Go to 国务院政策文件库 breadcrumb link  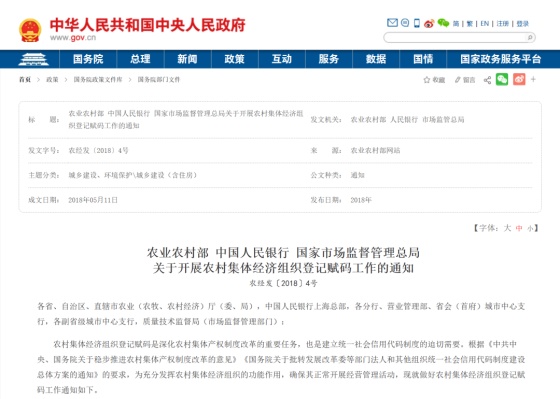pyautogui.click(x=98, y=80)
